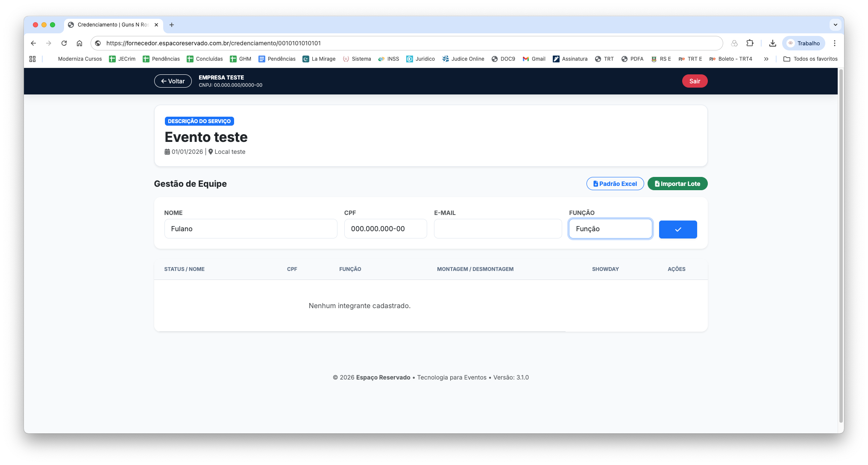
Task: Open the Gmail bookmark
Action: 534,59
